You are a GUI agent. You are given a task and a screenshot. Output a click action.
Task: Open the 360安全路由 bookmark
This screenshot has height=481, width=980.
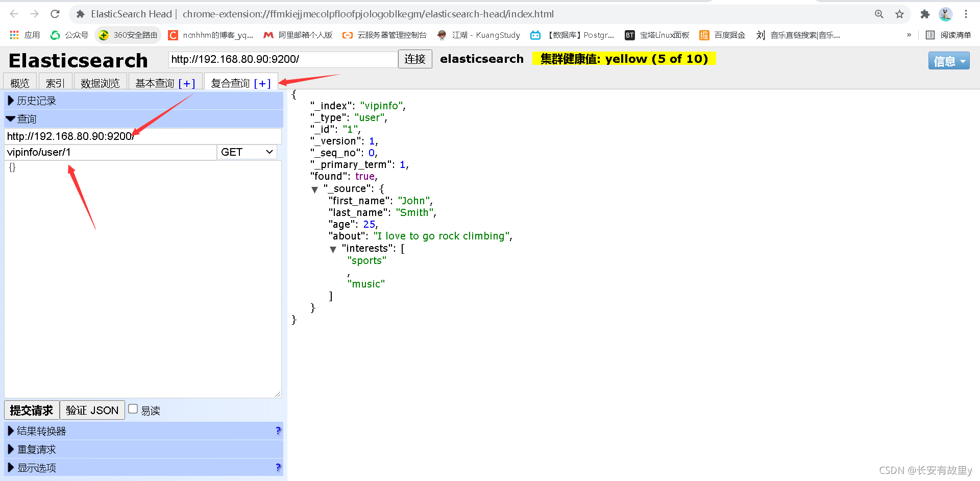(129, 35)
